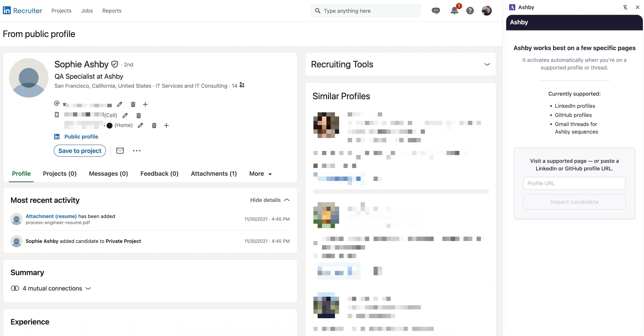Focus the Profile URL input field
The height and width of the screenshot is (336, 644).
click(574, 183)
